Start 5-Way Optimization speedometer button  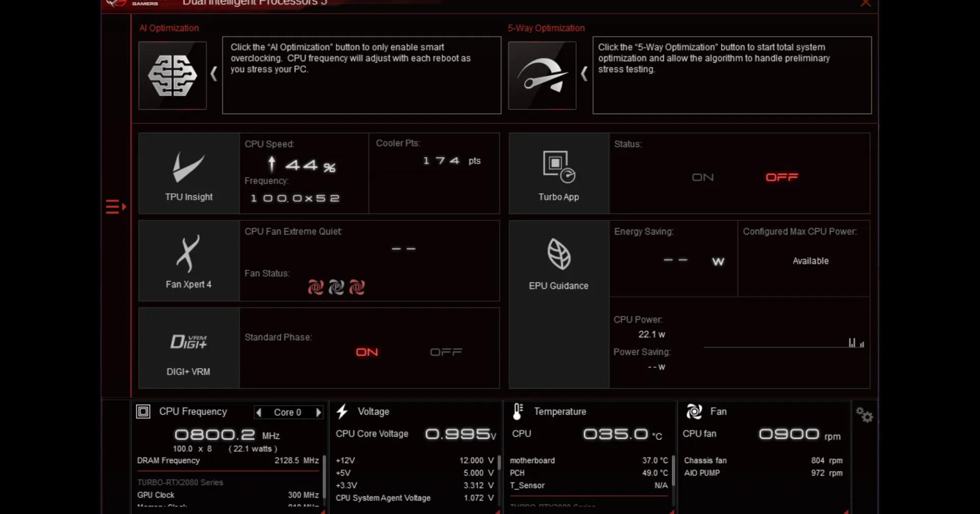542,75
